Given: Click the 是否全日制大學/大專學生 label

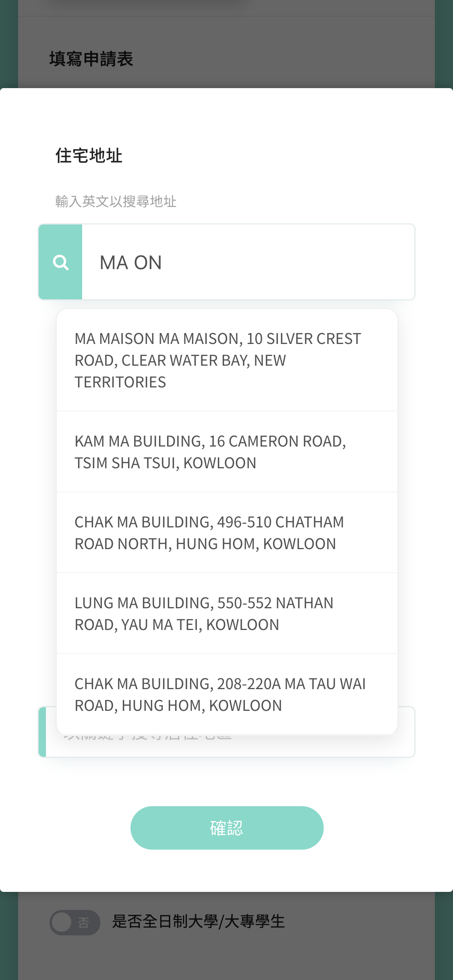Looking at the screenshot, I should (198, 921).
